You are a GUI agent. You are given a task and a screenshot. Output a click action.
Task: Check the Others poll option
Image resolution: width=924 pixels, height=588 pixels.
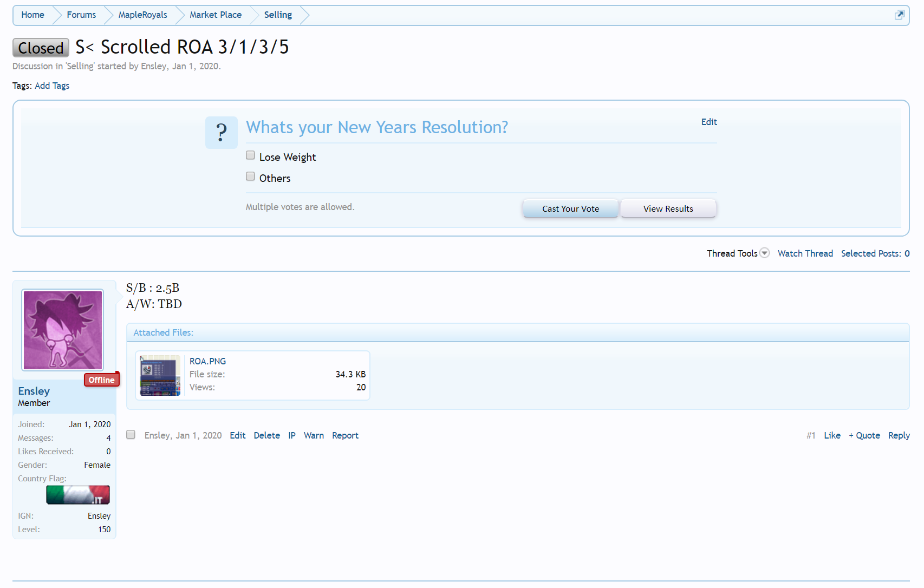(x=250, y=177)
